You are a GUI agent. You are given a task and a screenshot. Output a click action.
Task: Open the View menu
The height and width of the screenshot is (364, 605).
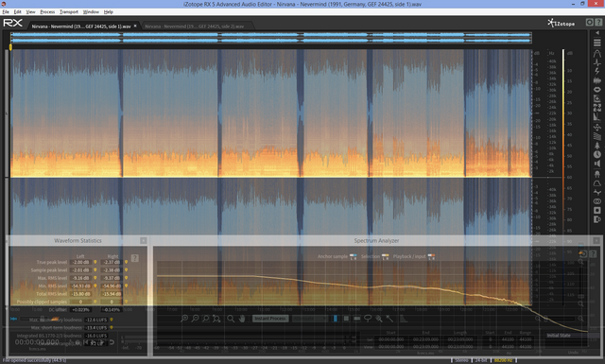[x=30, y=12]
